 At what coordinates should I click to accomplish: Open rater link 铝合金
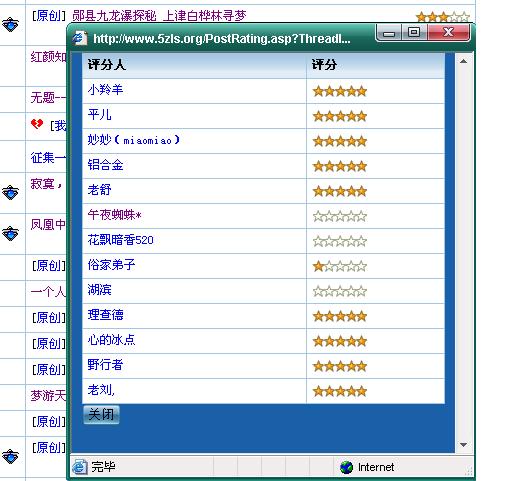105,165
